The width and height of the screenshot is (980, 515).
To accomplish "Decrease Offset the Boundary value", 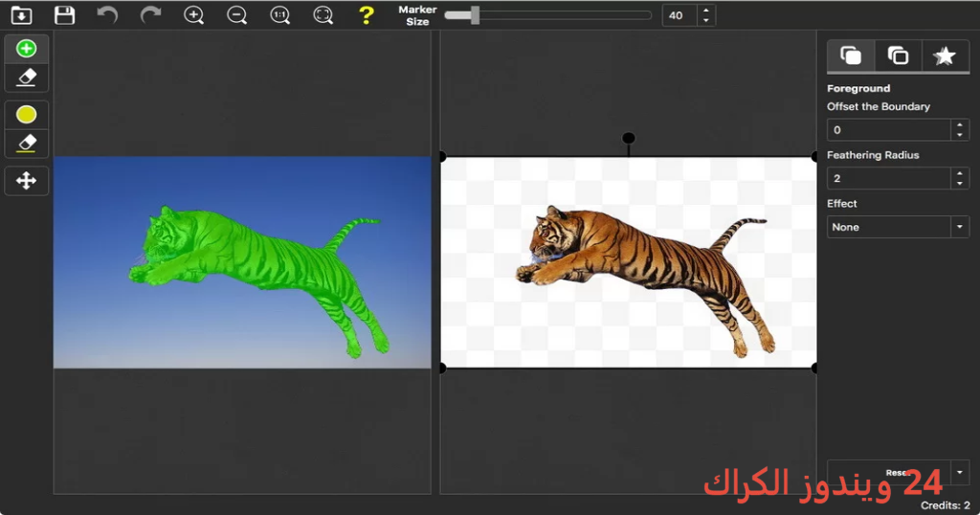I will 960,136.
